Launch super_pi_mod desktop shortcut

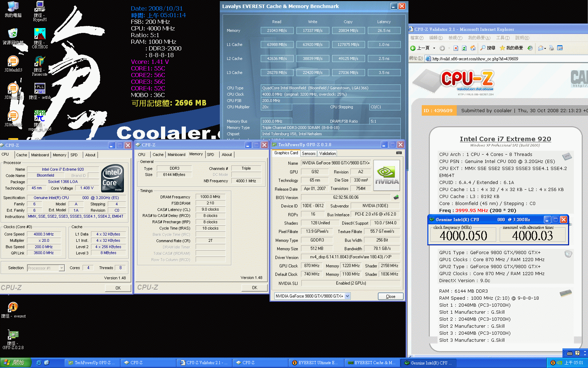(40, 121)
